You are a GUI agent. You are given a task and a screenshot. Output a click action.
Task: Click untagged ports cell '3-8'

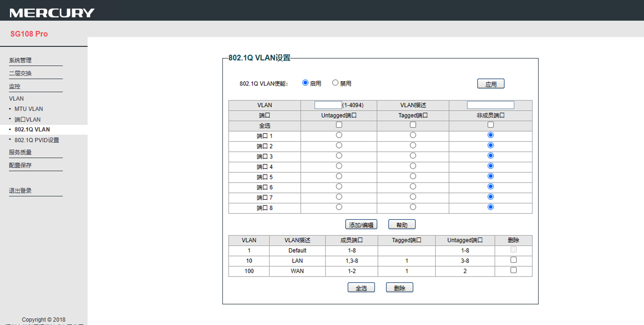click(x=465, y=261)
